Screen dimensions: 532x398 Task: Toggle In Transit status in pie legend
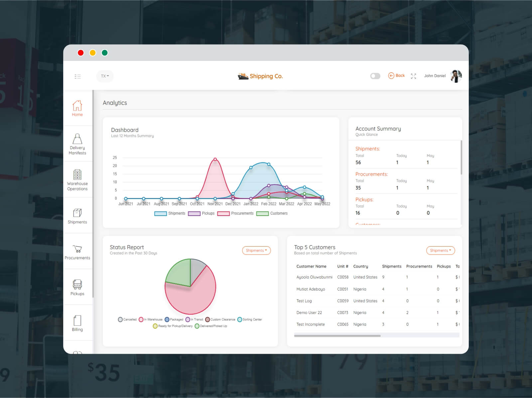pos(194,319)
